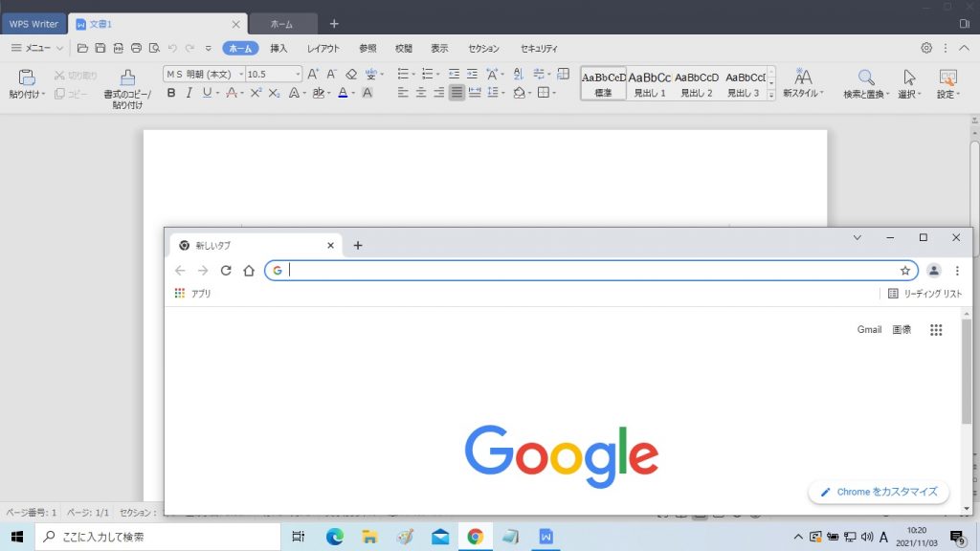The height and width of the screenshot is (551, 980).
Task: Apply paragraph shading fill bucket in WPS
Action: click(519, 93)
